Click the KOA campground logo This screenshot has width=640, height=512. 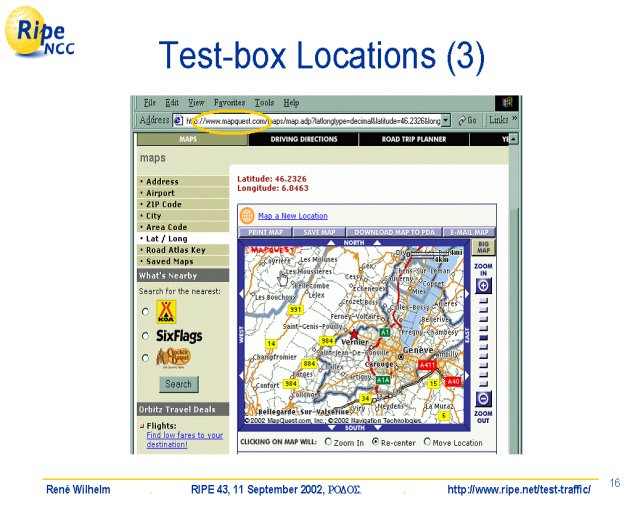pos(166,312)
